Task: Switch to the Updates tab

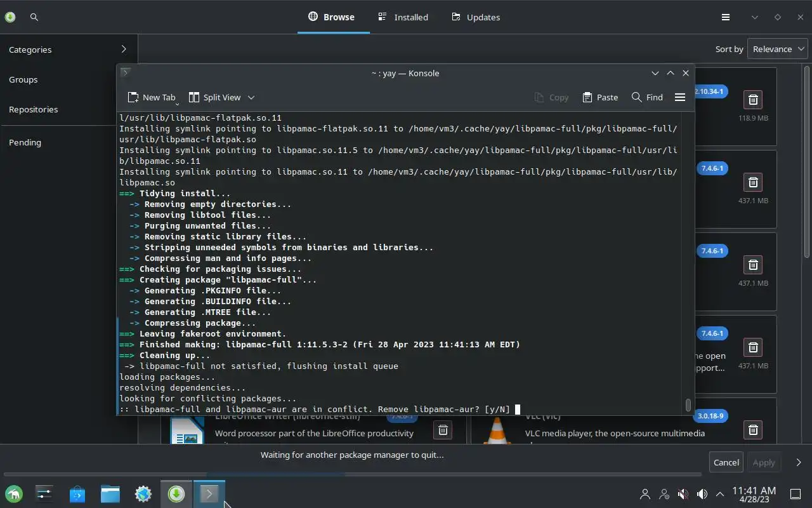Action: [x=476, y=17]
